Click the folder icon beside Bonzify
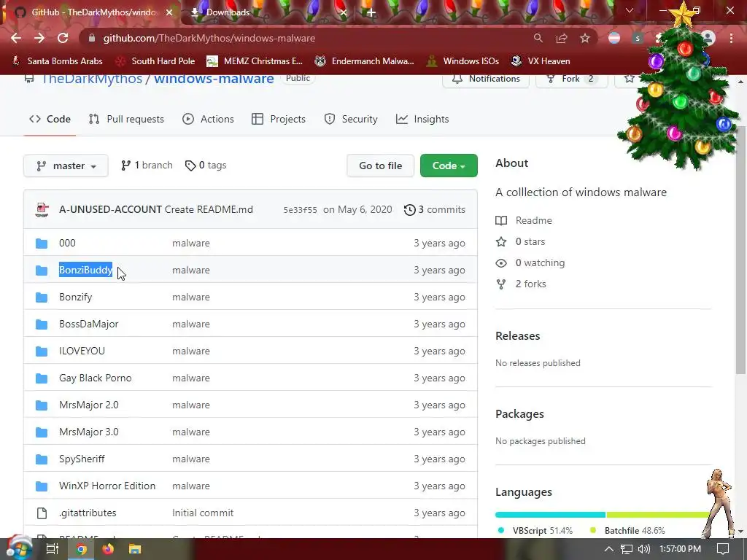 [x=42, y=297]
